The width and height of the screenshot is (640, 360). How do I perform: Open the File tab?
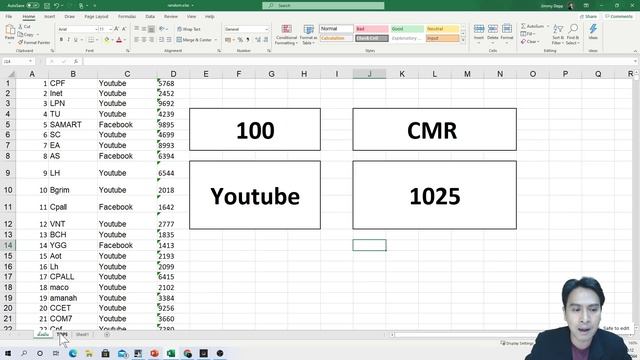point(9,17)
